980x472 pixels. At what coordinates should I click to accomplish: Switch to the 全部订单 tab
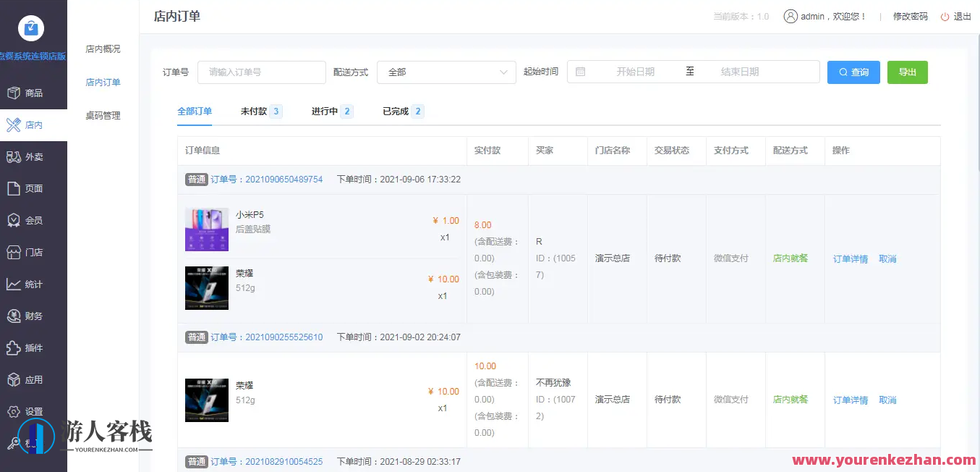point(195,111)
